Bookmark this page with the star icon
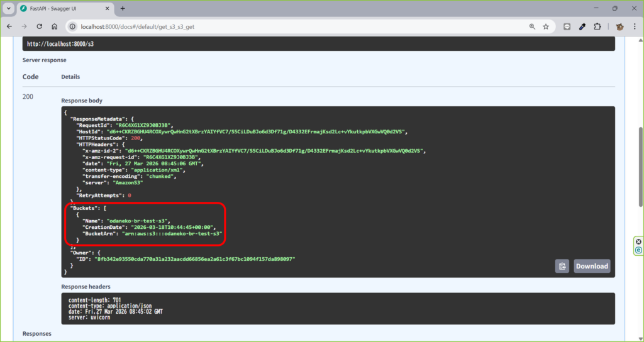The height and width of the screenshot is (342, 644). pyautogui.click(x=546, y=27)
